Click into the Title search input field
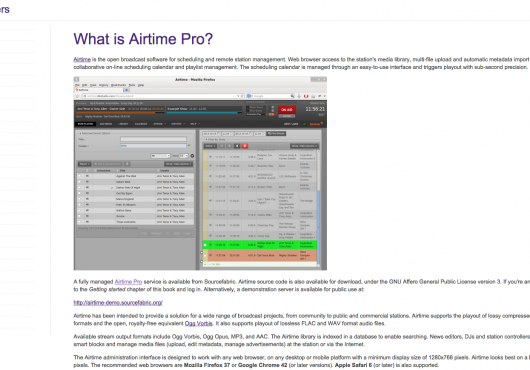The height and width of the screenshot is (370, 530). tap(153, 139)
